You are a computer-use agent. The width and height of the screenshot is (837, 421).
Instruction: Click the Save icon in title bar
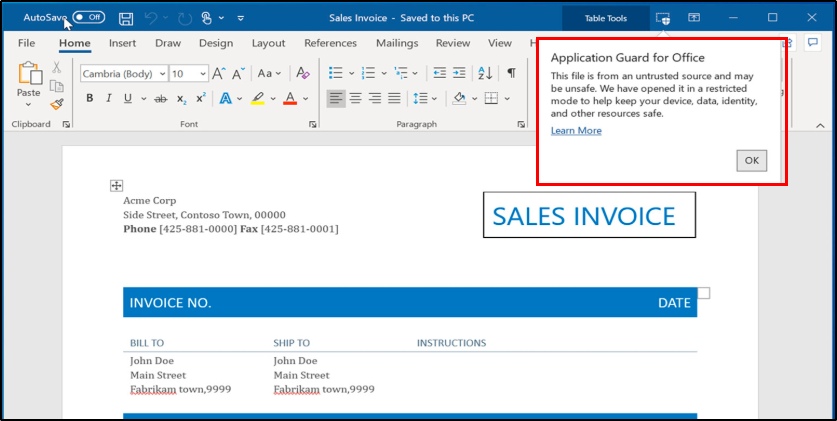coord(126,19)
